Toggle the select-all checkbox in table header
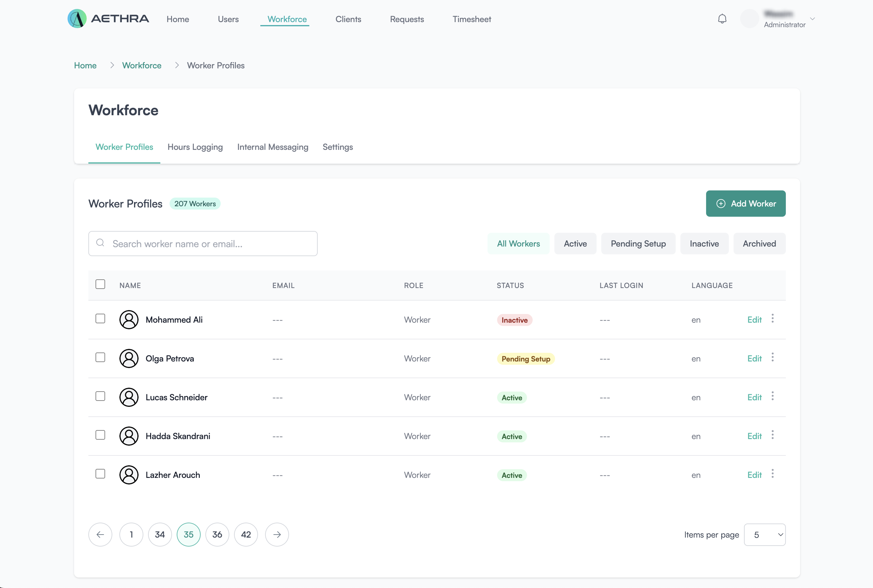Viewport: 873px width, 588px height. [100, 284]
